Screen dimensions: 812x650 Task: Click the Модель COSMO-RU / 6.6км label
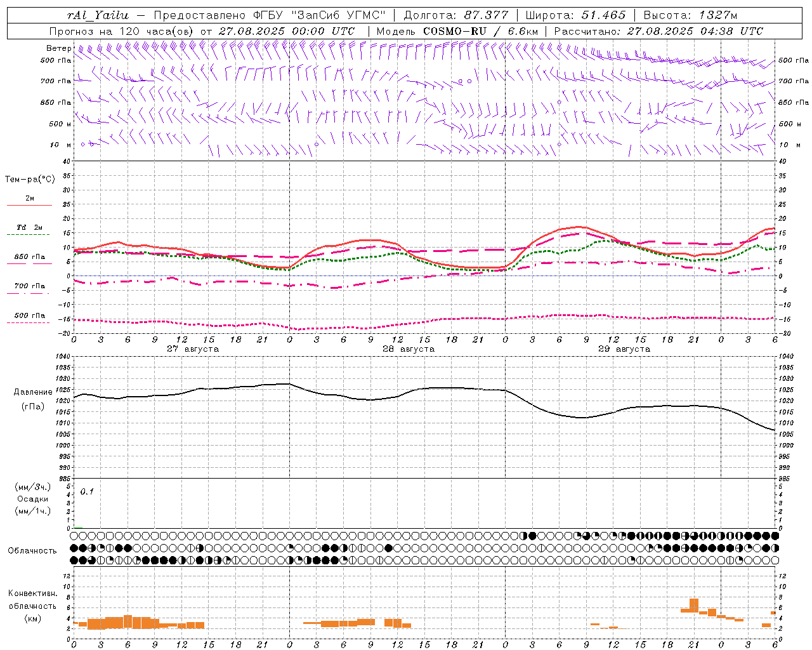457,31
